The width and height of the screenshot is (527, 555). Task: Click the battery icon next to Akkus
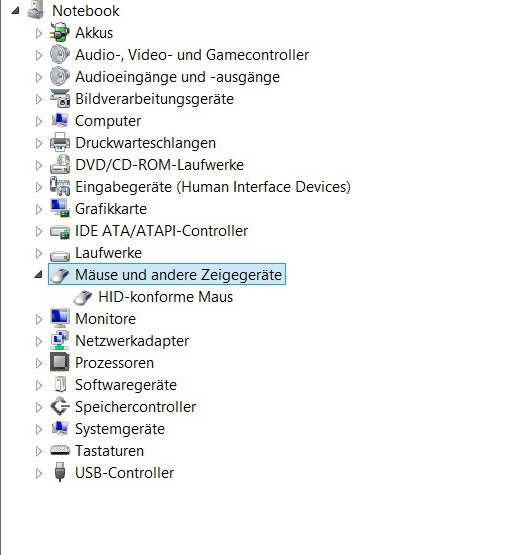pos(59,33)
